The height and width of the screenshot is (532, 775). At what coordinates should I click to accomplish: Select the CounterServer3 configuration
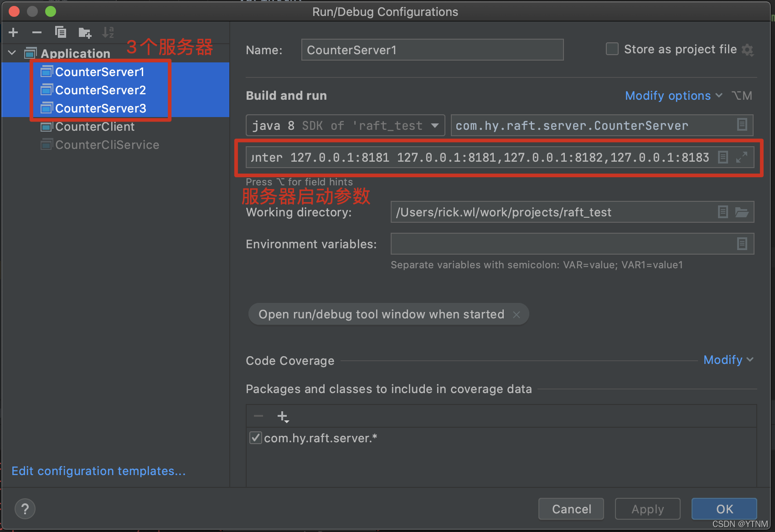coord(100,108)
